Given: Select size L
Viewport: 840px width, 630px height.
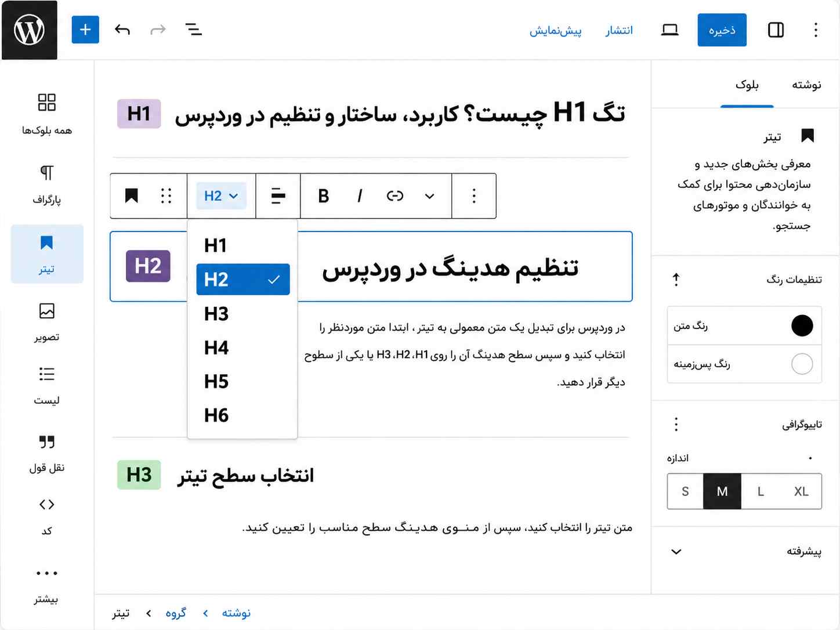Looking at the screenshot, I should click(x=761, y=491).
